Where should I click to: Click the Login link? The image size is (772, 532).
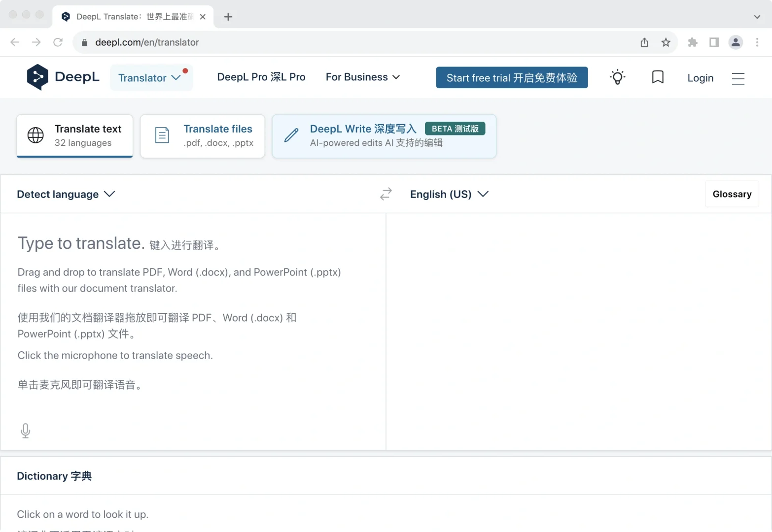(x=700, y=78)
